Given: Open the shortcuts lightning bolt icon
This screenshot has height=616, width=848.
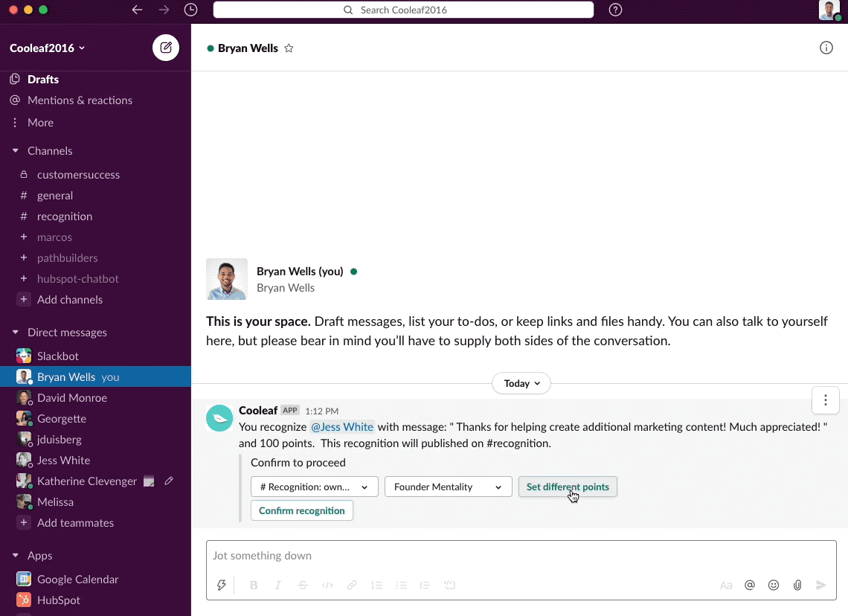Looking at the screenshot, I should coord(221,585).
